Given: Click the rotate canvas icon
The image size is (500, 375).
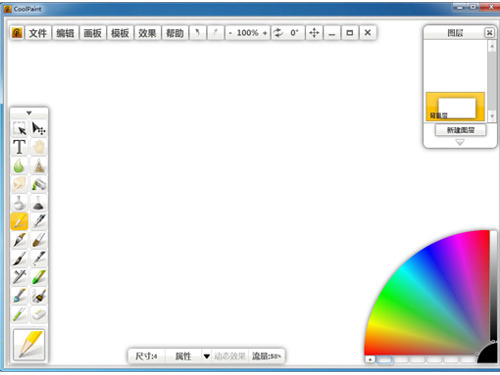Looking at the screenshot, I should [x=278, y=33].
